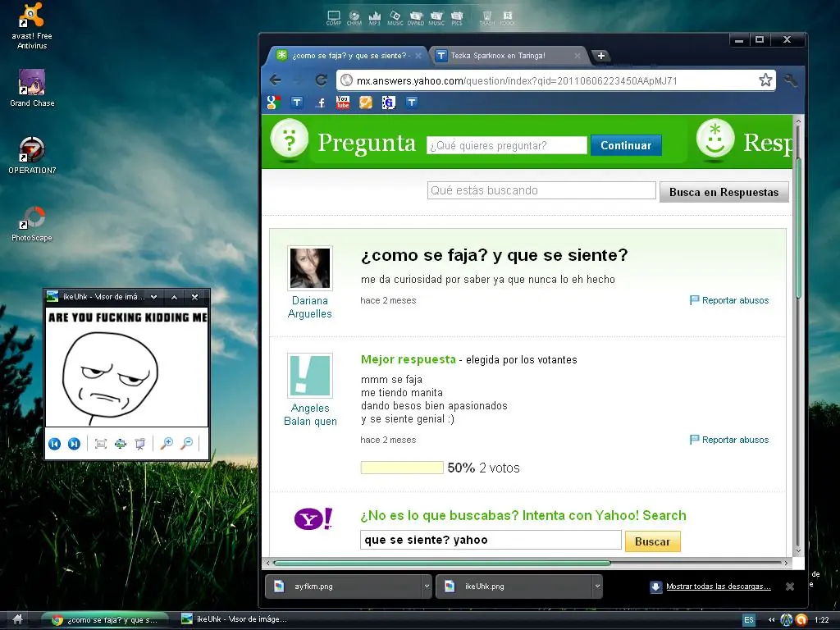Image resolution: width=840 pixels, height=630 pixels.
Task: Close the downloads bar
Action: click(790, 587)
